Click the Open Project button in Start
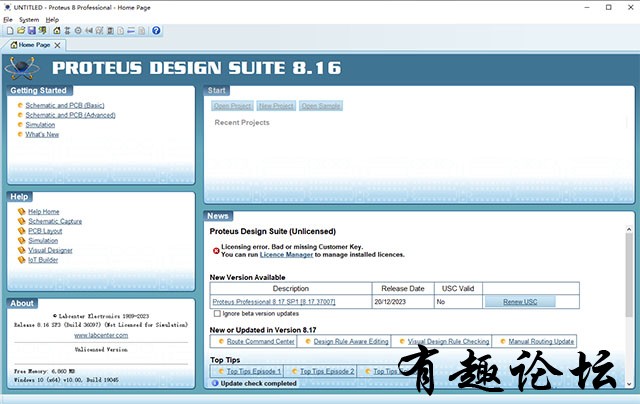Screen dimensions: 640x404 [x=232, y=106]
